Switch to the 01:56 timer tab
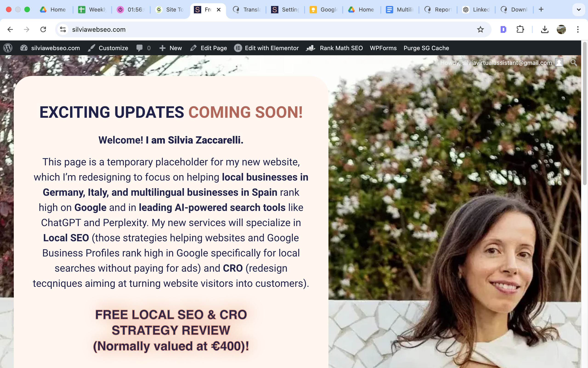Viewport: 588px width, 368px height. [x=131, y=9]
